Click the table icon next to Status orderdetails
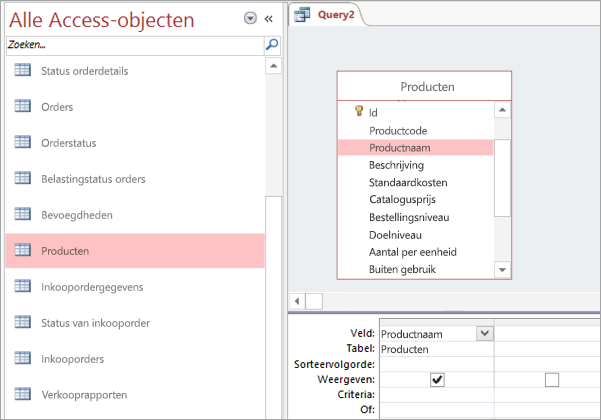This screenshot has width=601, height=420. click(23, 71)
